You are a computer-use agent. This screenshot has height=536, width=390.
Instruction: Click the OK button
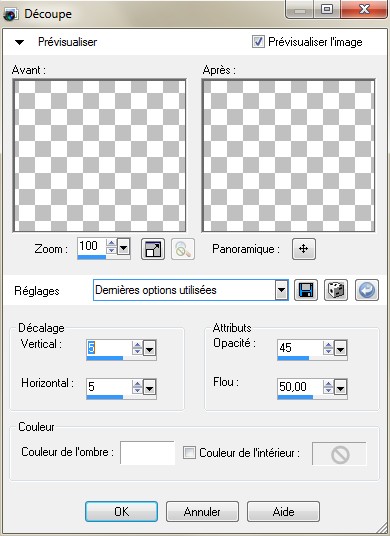(121, 511)
